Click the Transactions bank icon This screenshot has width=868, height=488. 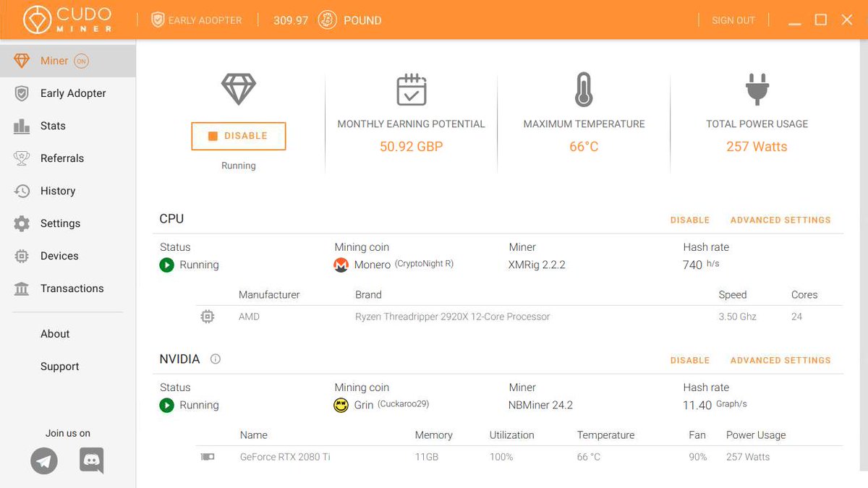(22, 288)
